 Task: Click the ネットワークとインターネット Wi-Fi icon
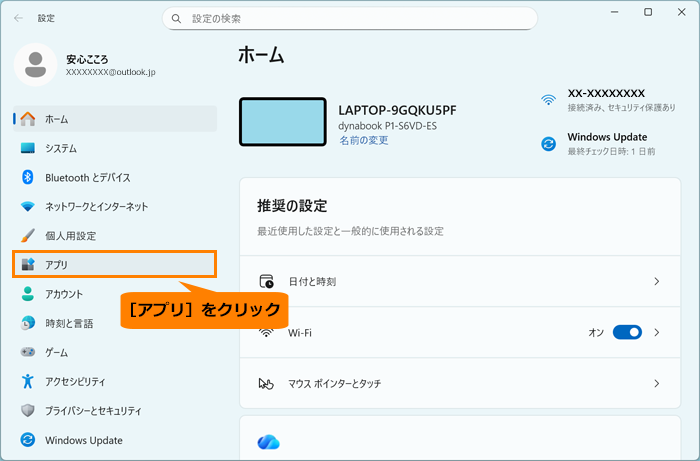pos(28,207)
